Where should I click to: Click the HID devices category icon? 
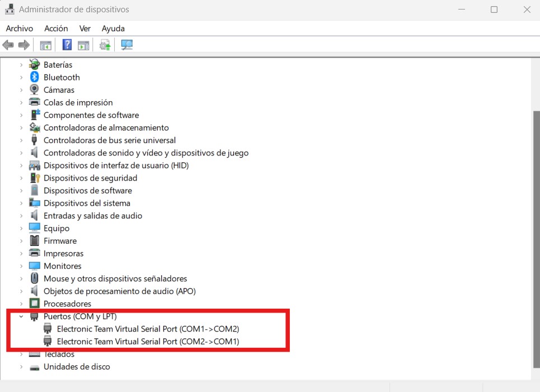pos(35,166)
